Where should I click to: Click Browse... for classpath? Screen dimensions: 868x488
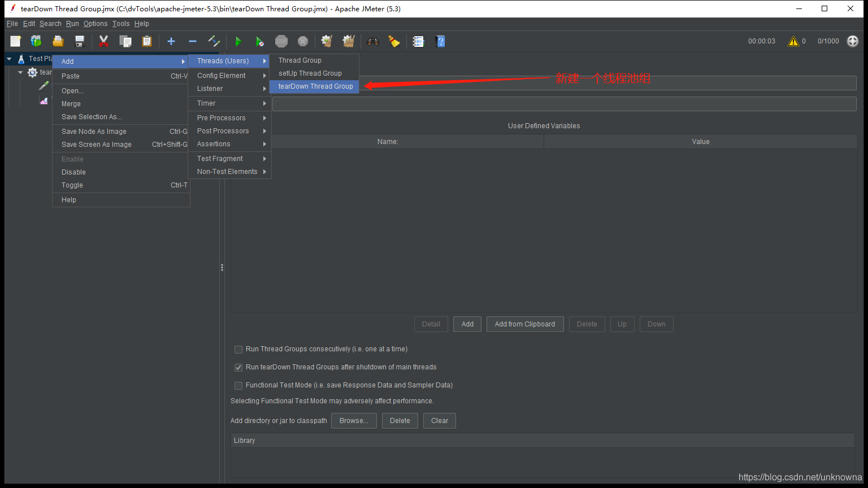[354, 421]
